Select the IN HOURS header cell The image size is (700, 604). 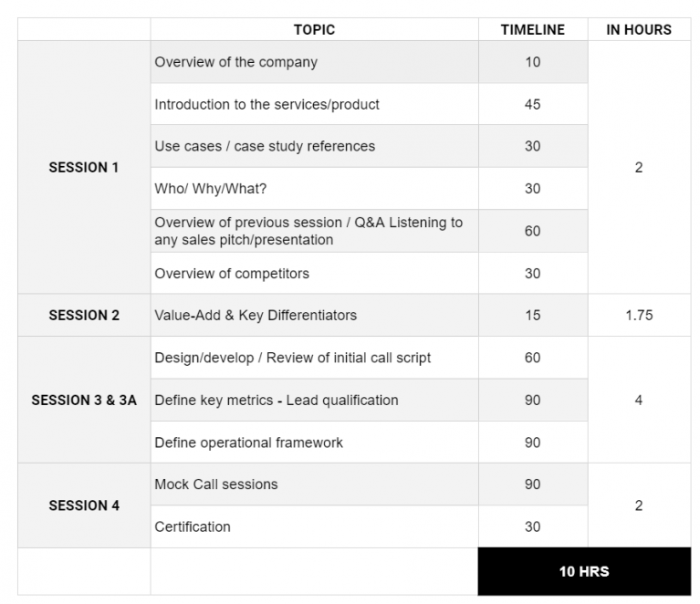point(639,29)
